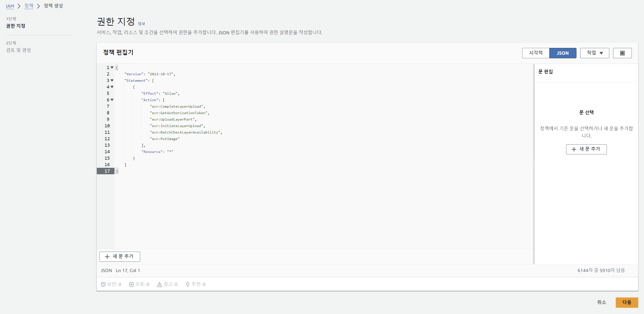Click the errors circle-x icon

131,284
